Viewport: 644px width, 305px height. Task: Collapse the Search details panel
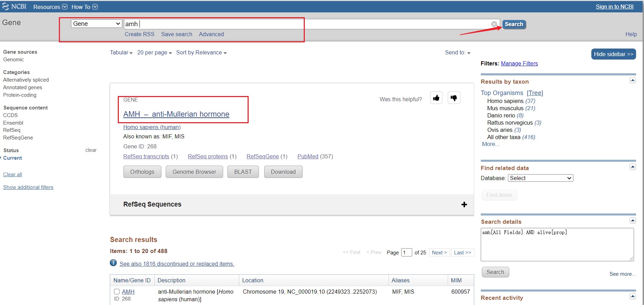tap(633, 220)
